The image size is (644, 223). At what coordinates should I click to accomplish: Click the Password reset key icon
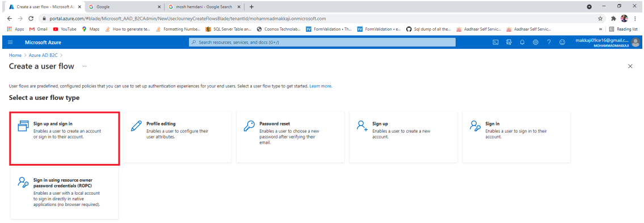249,126
